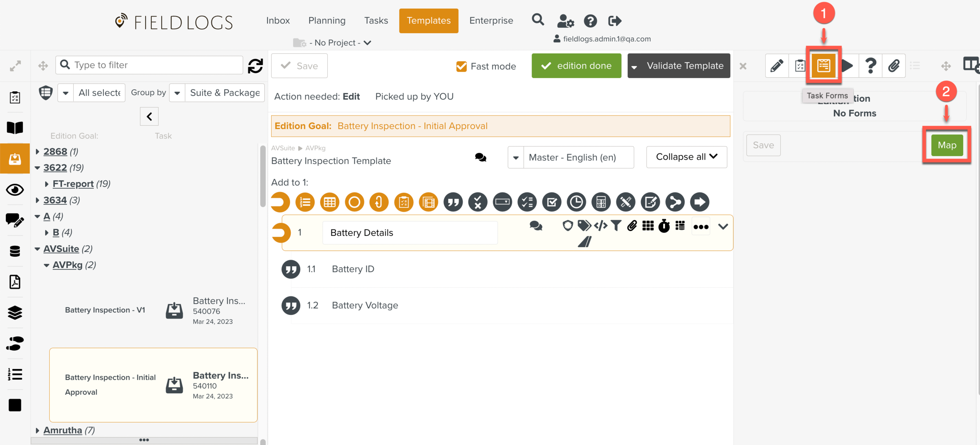
Task: Expand the 2868 tree node
Action: (38, 152)
